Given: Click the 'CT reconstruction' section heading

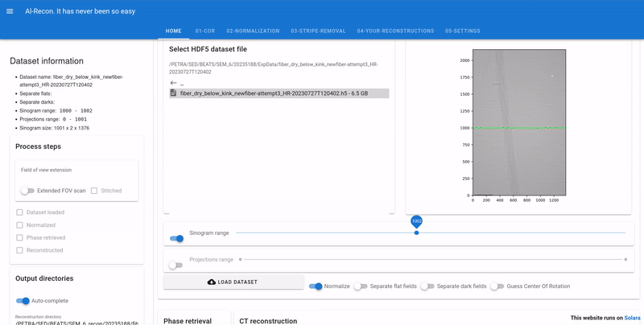Looking at the screenshot, I should tap(268, 321).
